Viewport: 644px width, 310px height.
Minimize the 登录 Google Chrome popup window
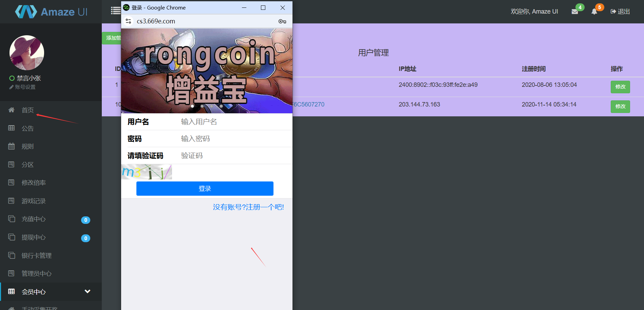244,7
